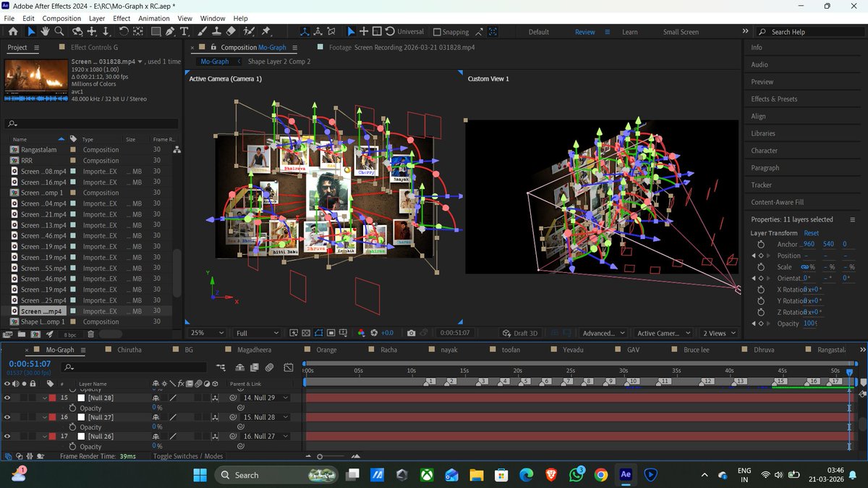868x488 pixels.
Task: Expand the workspace overflow chevron
Action: pyautogui.click(x=745, y=32)
